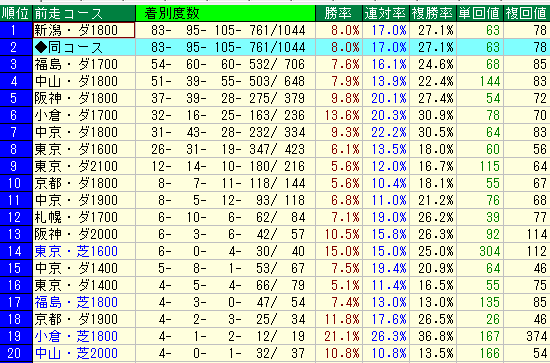550x363 pixels.
Task: Click the 12- 14- 10- 180/216 record cell
Action: [x=226, y=166]
